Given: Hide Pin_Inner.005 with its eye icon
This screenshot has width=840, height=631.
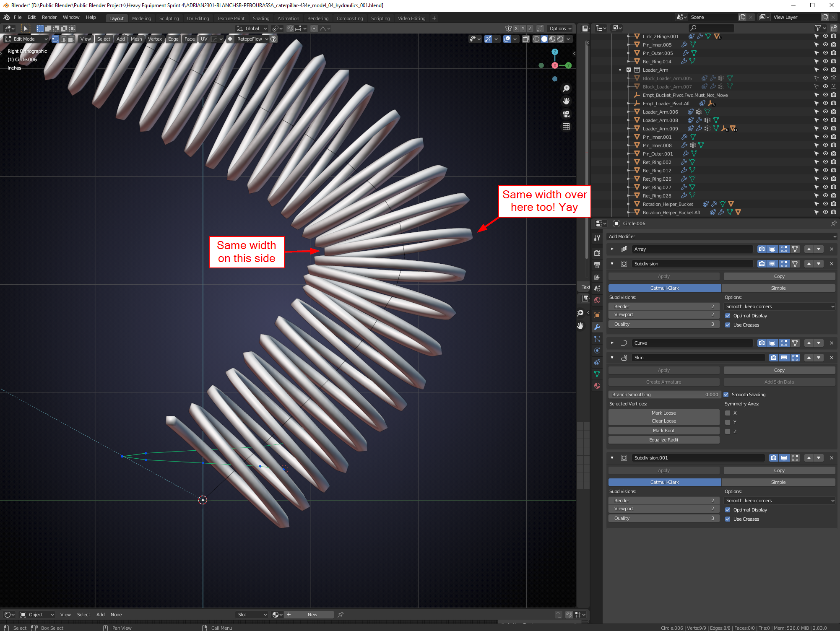Looking at the screenshot, I should click(x=825, y=44).
